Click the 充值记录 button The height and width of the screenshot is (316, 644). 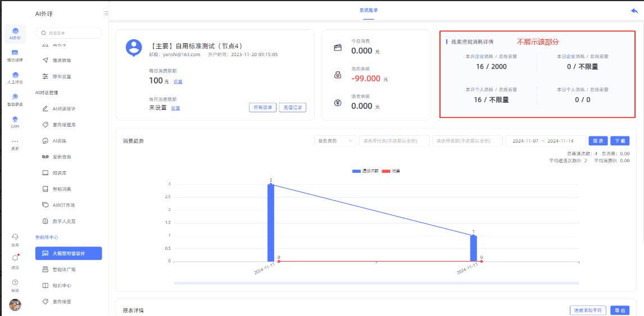coord(292,108)
